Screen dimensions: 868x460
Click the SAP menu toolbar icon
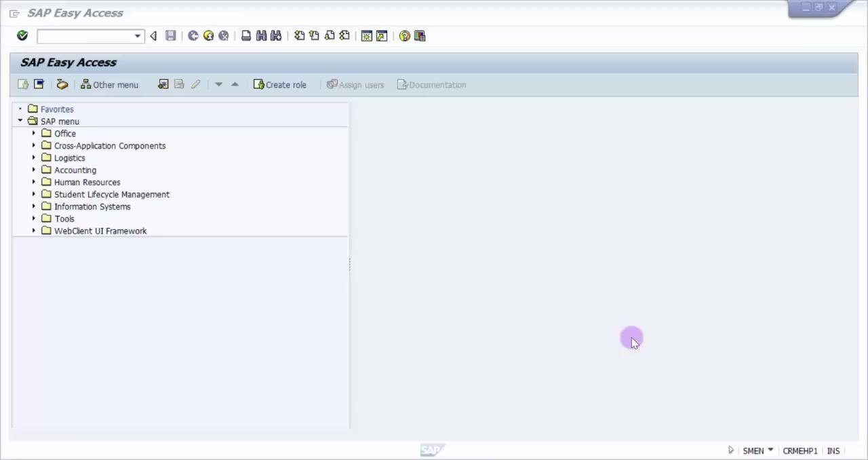click(x=39, y=84)
